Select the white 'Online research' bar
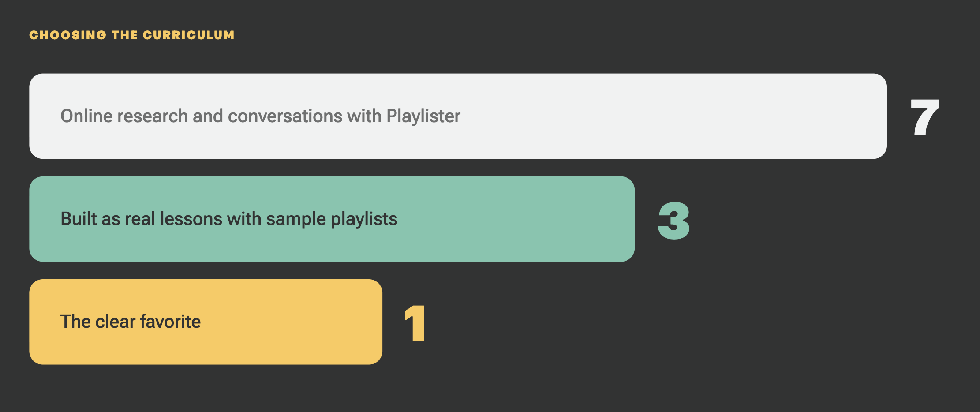This screenshot has height=412, width=980. pyautogui.click(x=458, y=116)
